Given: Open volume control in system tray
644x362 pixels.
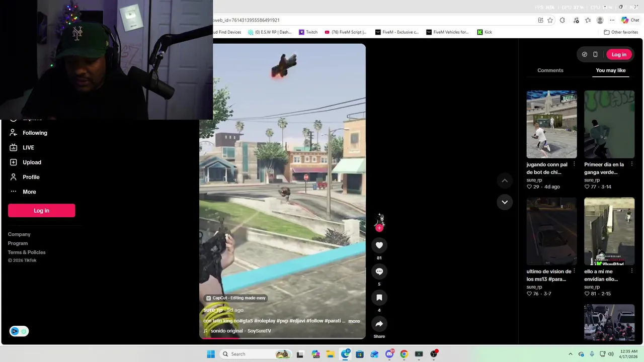Looking at the screenshot, I should (611, 354).
